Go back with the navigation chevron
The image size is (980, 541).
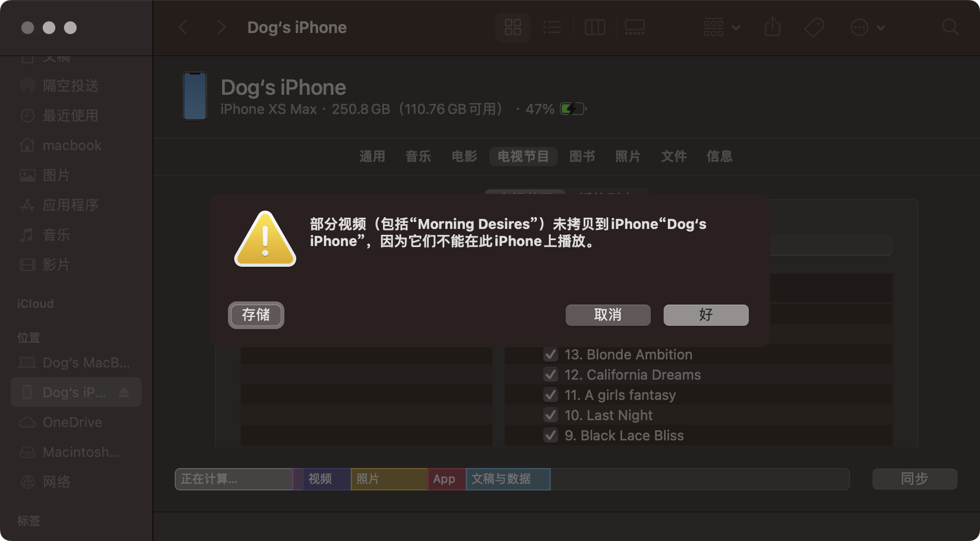(x=183, y=27)
